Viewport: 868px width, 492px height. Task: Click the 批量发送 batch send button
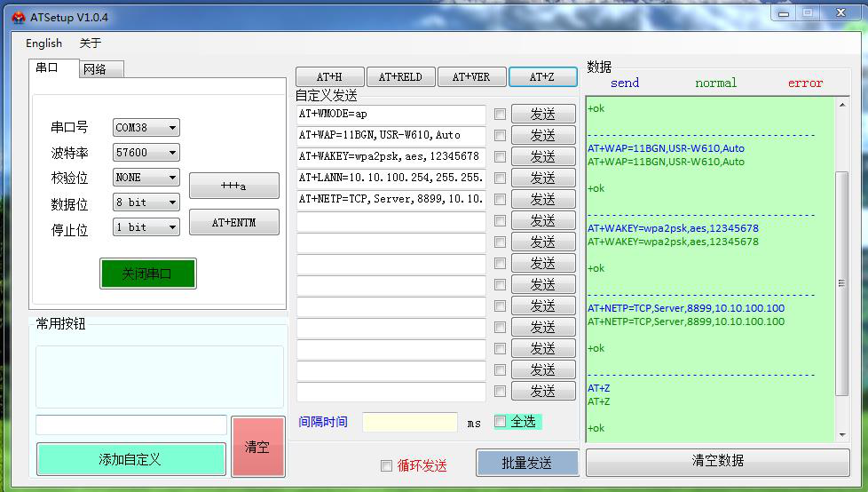point(527,463)
